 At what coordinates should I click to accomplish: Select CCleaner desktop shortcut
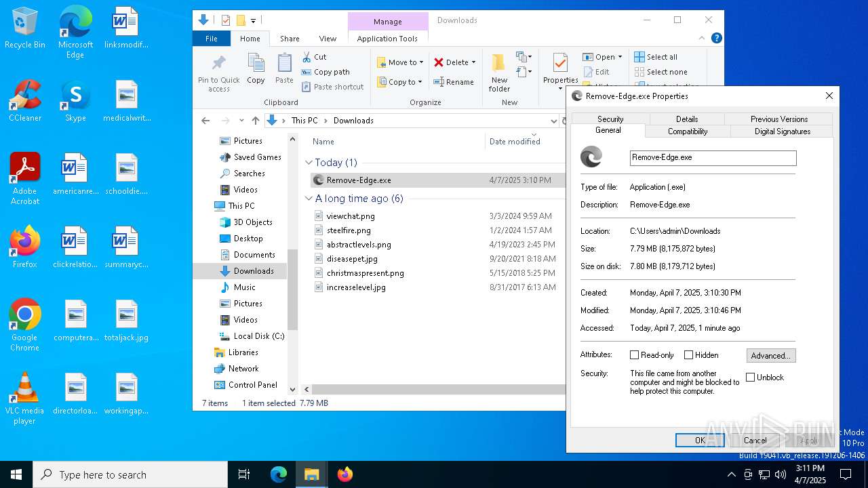pos(25,102)
